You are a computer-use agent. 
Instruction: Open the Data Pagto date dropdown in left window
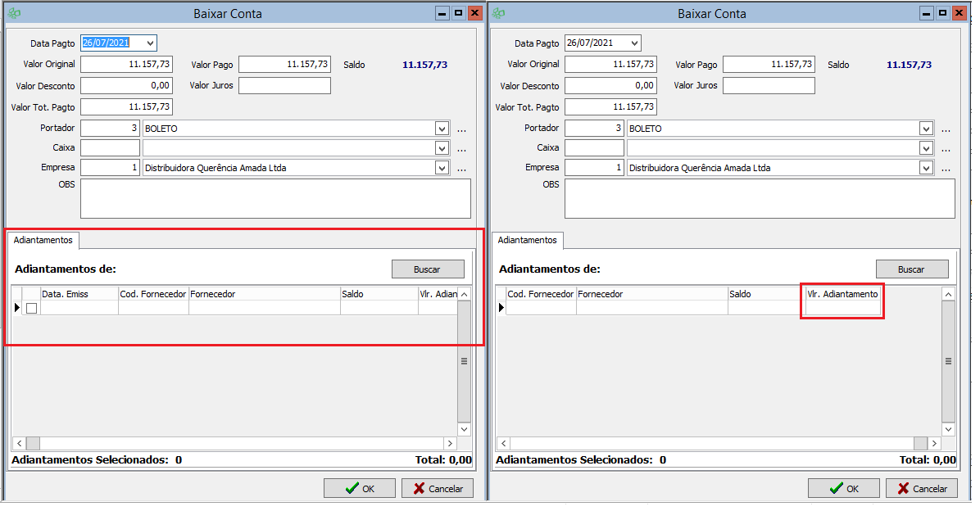[x=148, y=43]
